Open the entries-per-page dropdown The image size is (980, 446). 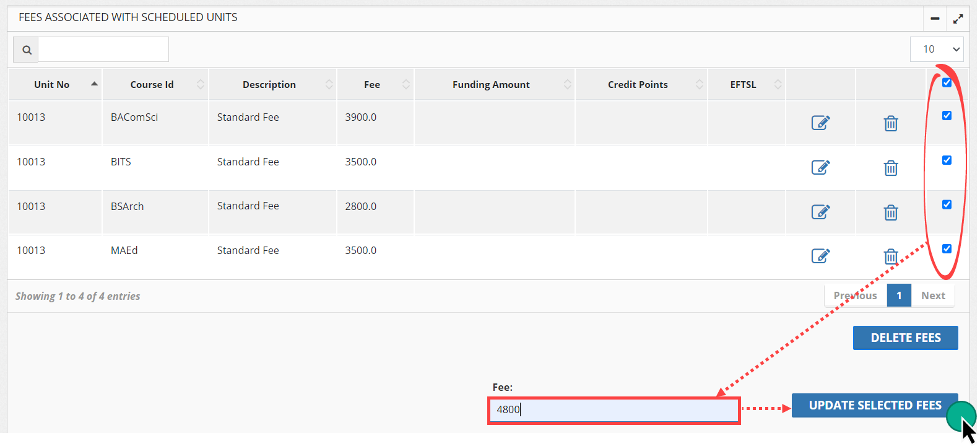coord(937,49)
